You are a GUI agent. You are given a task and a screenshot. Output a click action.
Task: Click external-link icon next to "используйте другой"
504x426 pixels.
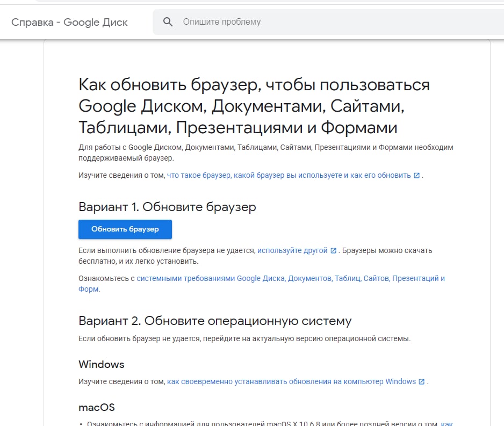333,250
